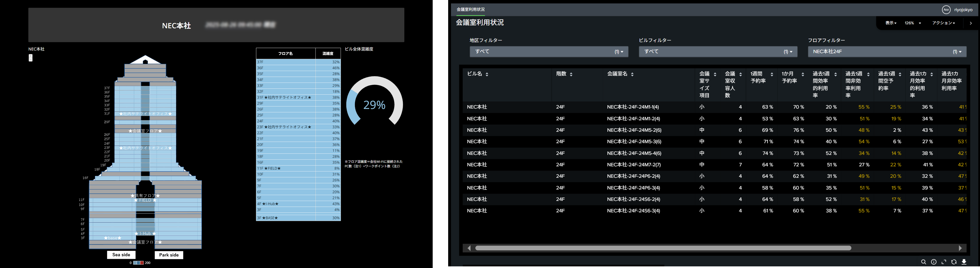The height and width of the screenshot is (268, 980).
Task: Click room NEC本社-24F-24M1-1(4) cell
Action: [x=633, y=107]
